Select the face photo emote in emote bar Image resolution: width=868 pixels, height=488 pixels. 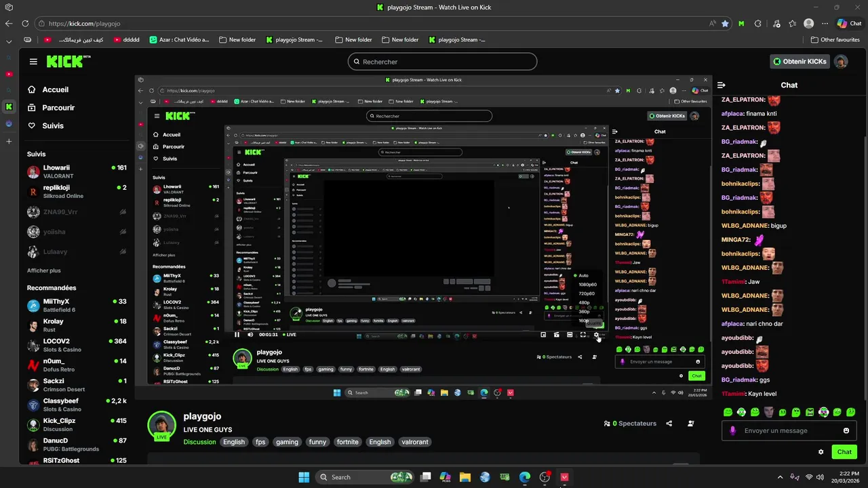coord(769,412)
